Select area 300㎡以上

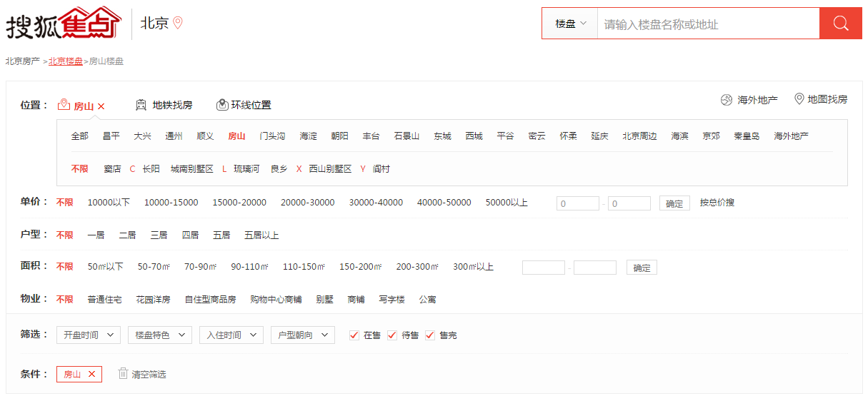474,267
